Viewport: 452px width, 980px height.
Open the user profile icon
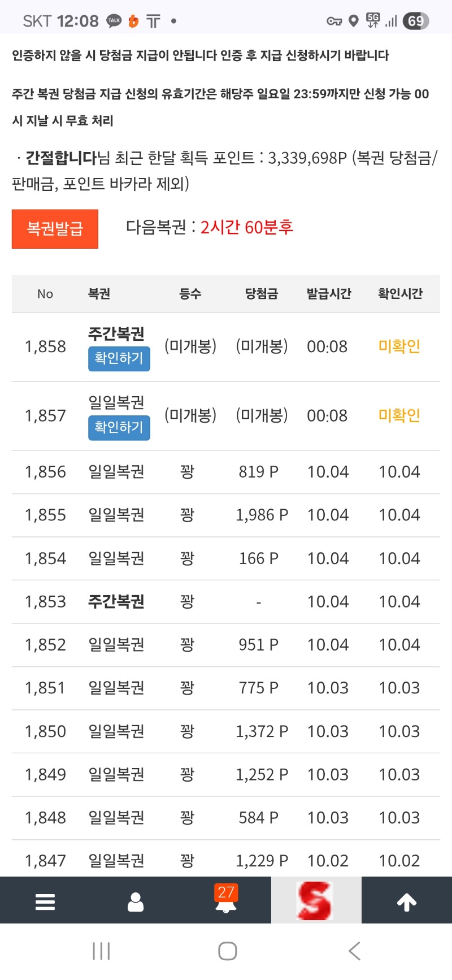pos(136,901)
